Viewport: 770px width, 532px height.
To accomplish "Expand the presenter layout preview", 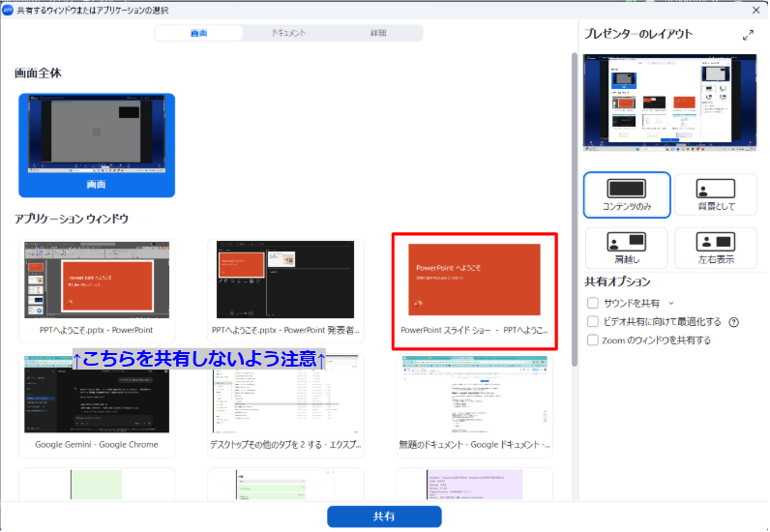I will click(x=748, y=35).
